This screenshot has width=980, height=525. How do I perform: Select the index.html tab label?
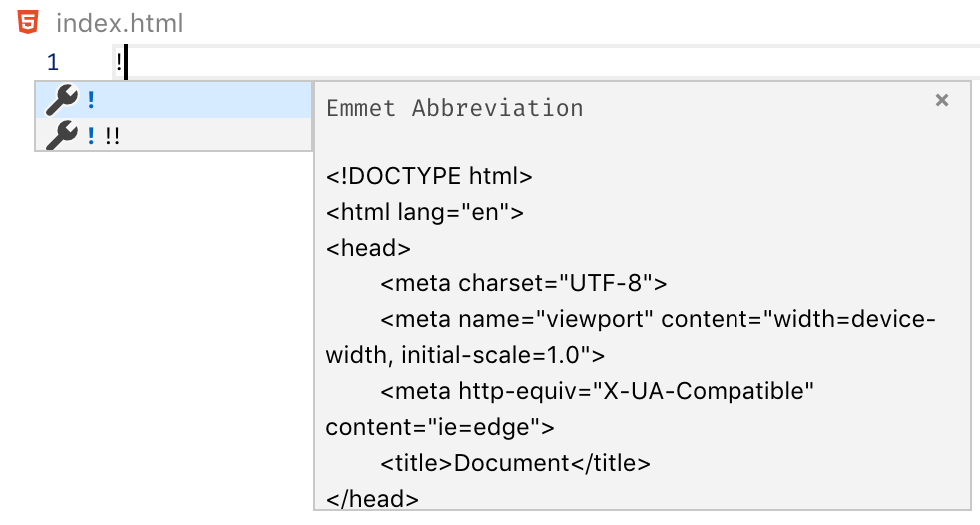click(120, 24)
